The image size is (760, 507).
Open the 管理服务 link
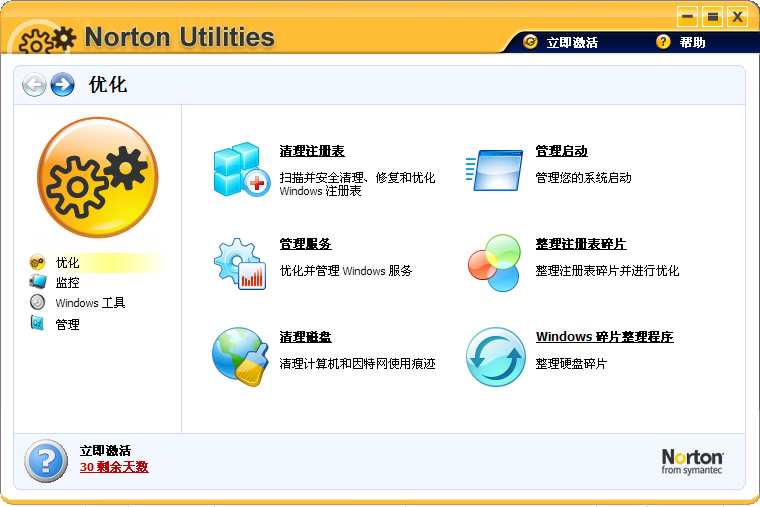(x=306, y=244)
